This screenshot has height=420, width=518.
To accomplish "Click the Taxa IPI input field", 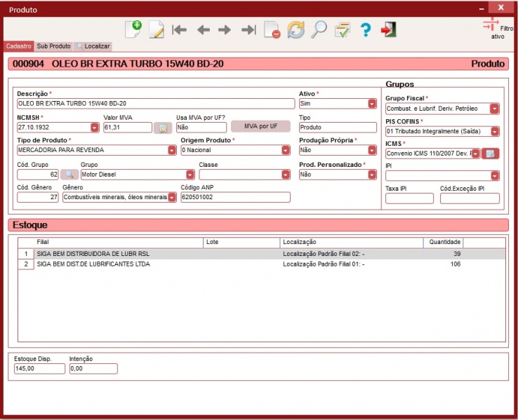I will click(409, 198).
